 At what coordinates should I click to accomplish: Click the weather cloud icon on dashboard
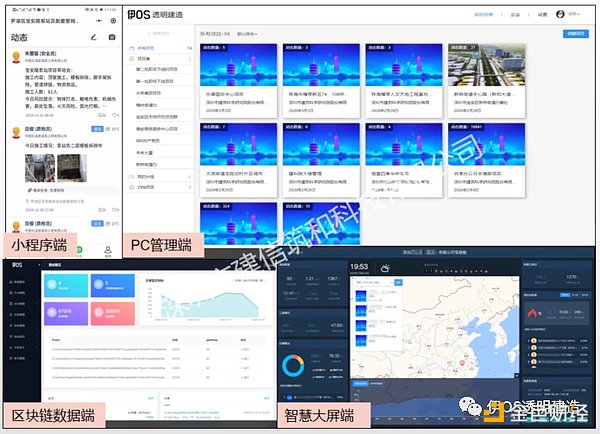pyautogui.click(x=385, y=268)
